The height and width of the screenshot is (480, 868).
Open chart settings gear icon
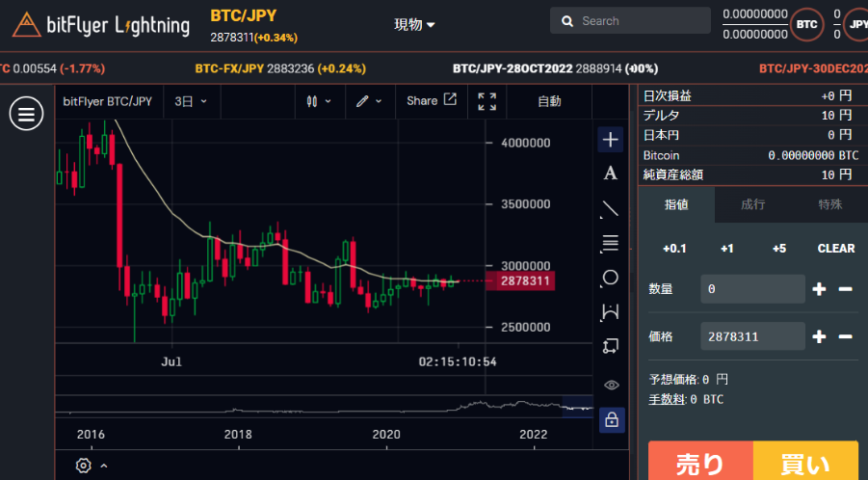pos(83,466)
